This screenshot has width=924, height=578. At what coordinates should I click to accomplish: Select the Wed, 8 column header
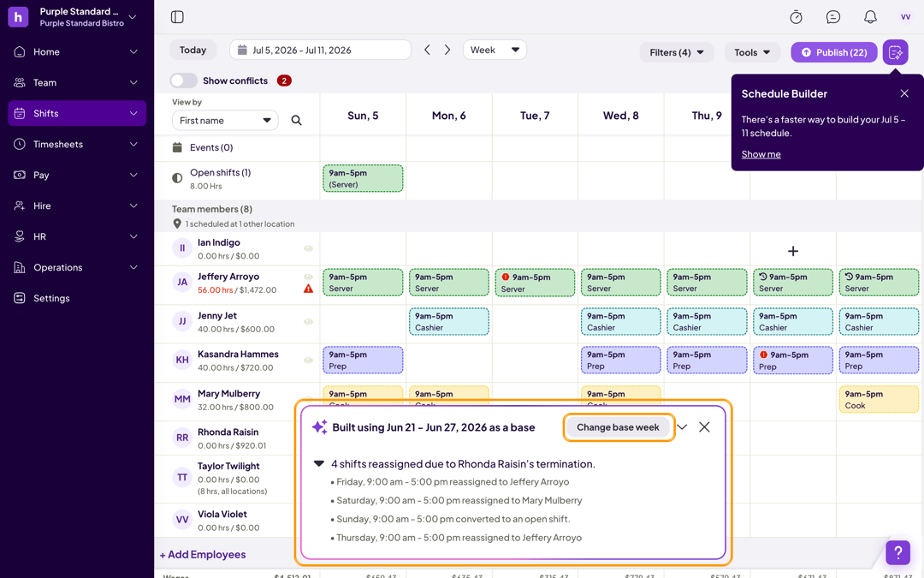[620, 116]
